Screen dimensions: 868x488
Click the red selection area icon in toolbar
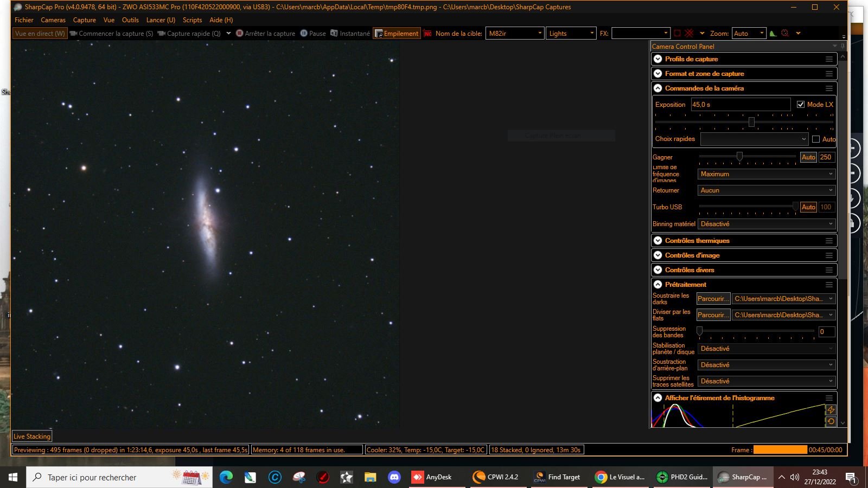[677, 33]
